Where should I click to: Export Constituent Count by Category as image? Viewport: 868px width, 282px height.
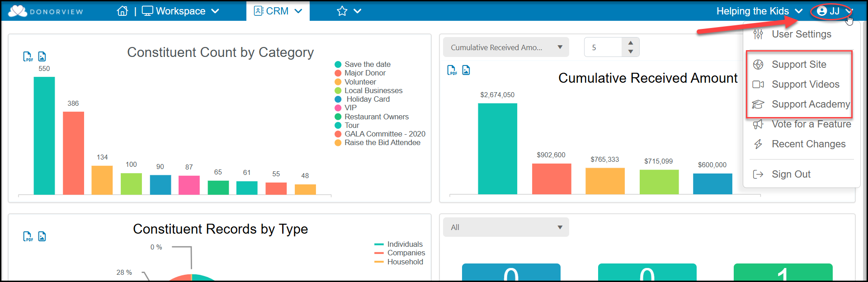coord(42,56)
